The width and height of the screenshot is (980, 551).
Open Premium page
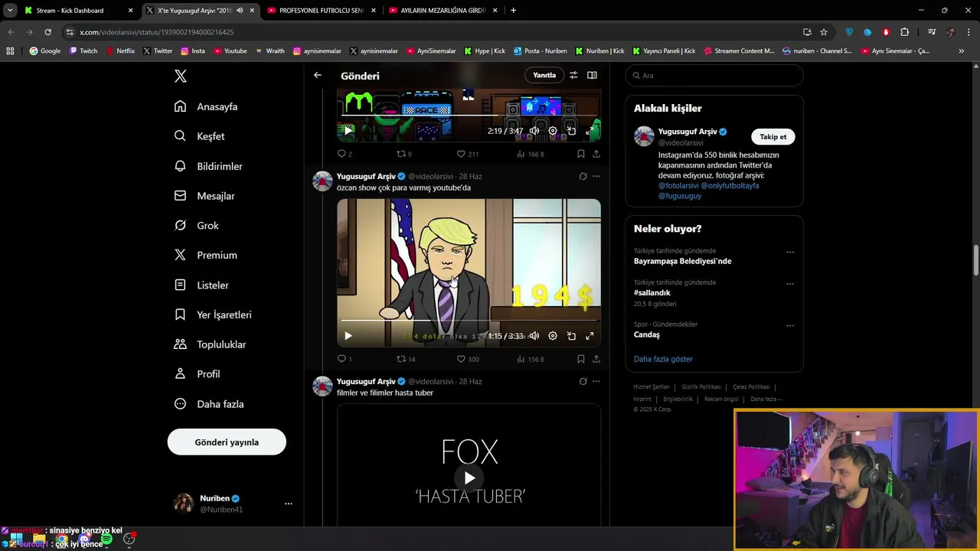coord(205,255)
